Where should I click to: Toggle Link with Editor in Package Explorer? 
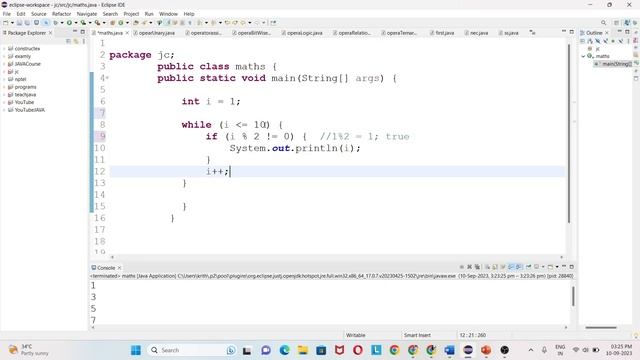[76, 41]
